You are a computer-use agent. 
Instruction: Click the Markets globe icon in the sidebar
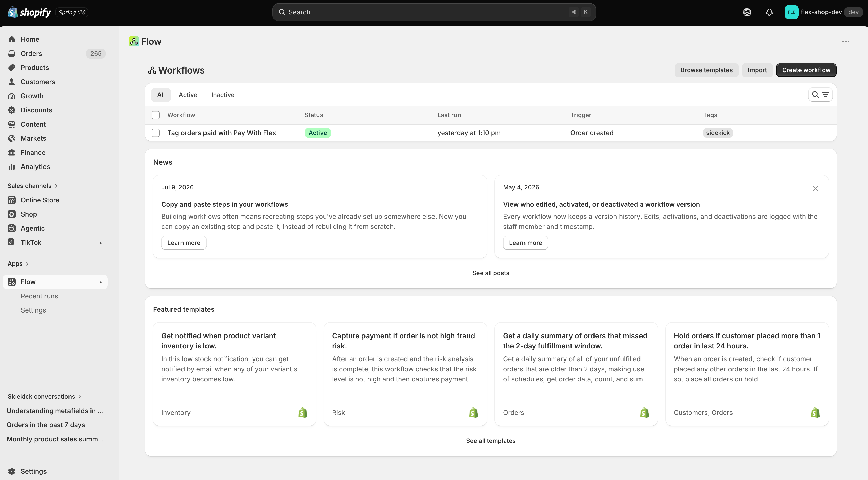(12, 138)
